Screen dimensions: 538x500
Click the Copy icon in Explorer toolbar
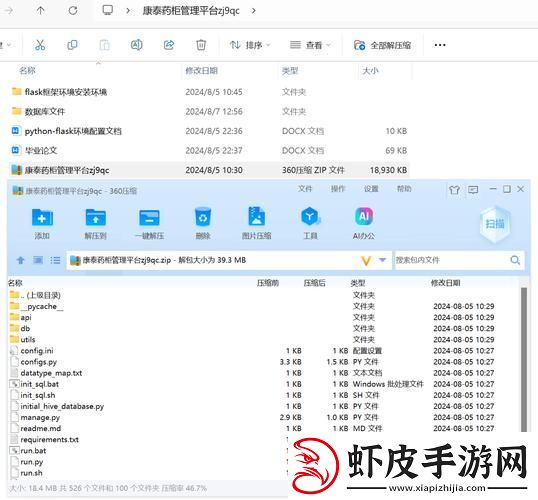(x=72, y=45)
